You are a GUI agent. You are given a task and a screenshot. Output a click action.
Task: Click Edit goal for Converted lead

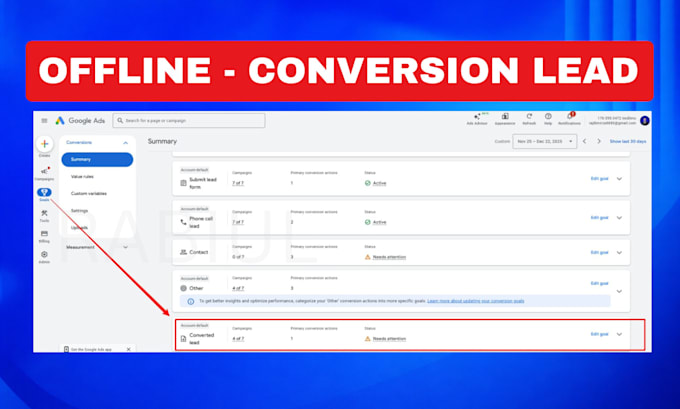(x=599, y=334)
